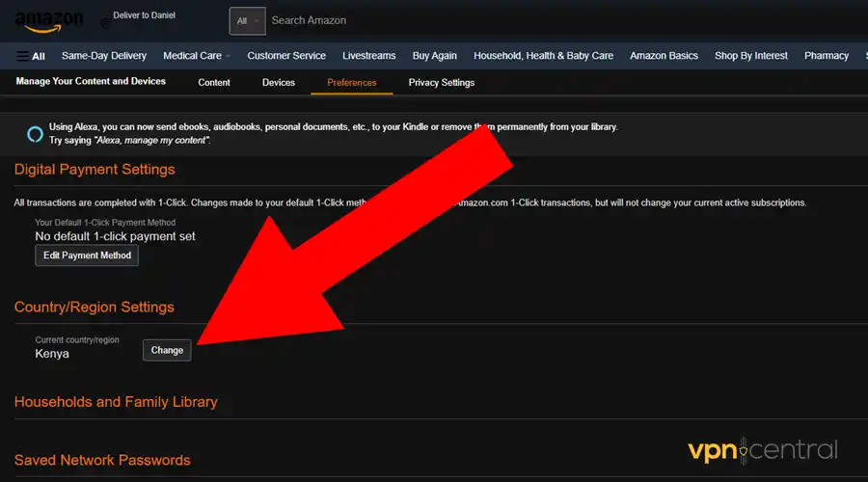
Task: Expand the Digital Payment Settings section
Action: pyautogui.click(x=95, y=170)
